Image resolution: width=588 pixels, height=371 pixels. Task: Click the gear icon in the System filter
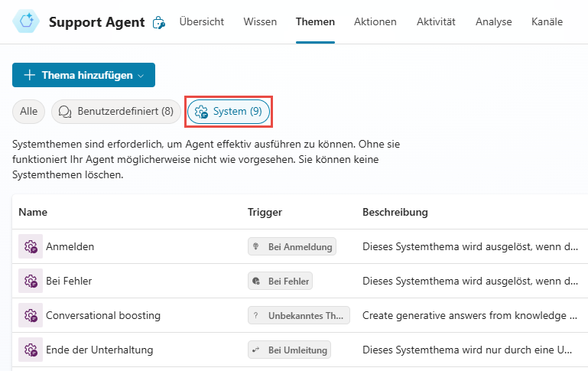tap(201, 112)
